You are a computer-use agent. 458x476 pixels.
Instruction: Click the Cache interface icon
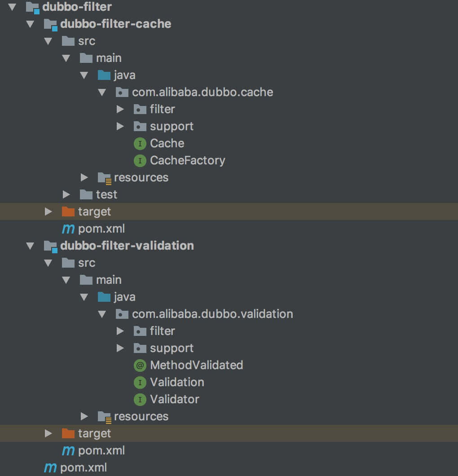(x=140, y=144)
